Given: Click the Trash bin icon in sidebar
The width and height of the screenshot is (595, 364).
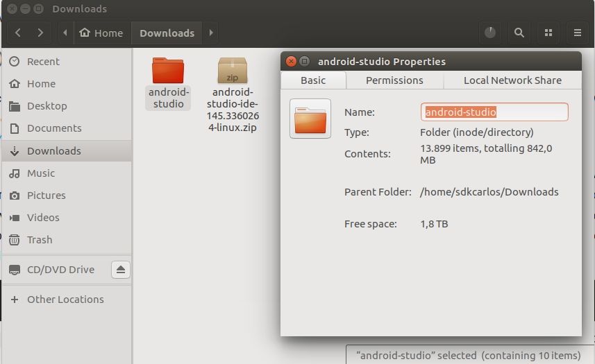Looking at the screenshot, I should coord(15,240).
